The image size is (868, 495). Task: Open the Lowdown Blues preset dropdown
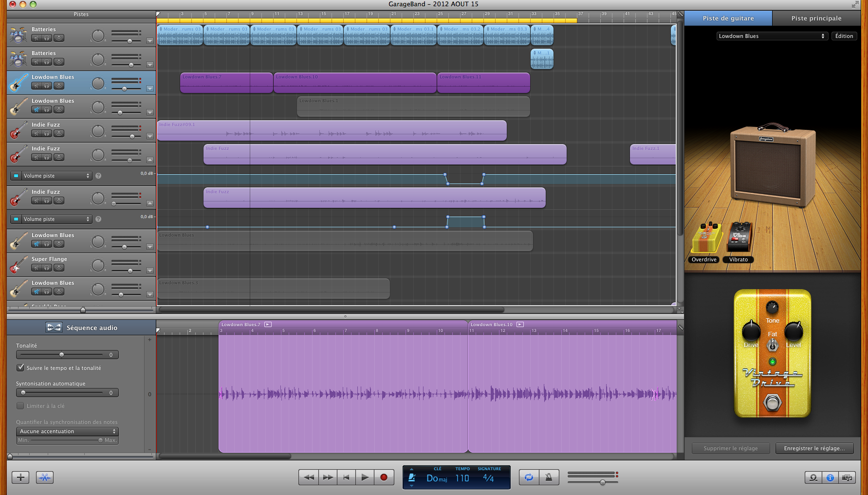pyautogui.click(x=772, y=36)
